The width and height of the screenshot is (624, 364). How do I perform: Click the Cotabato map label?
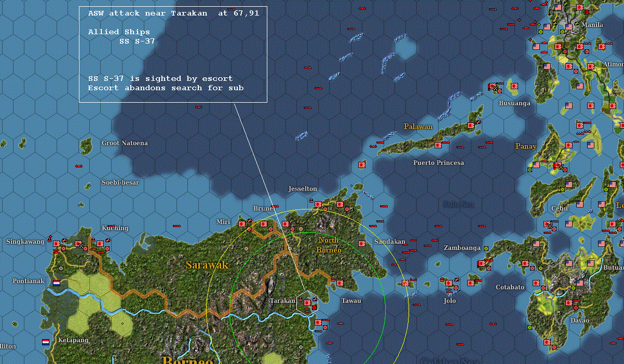pyautogui.click(x=510, y=287)
